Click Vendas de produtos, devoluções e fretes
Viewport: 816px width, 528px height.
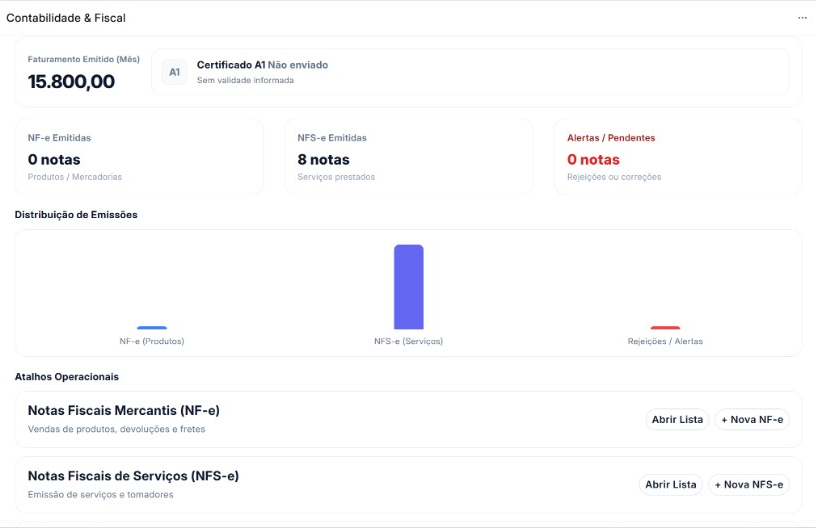(x=117, y=429)
